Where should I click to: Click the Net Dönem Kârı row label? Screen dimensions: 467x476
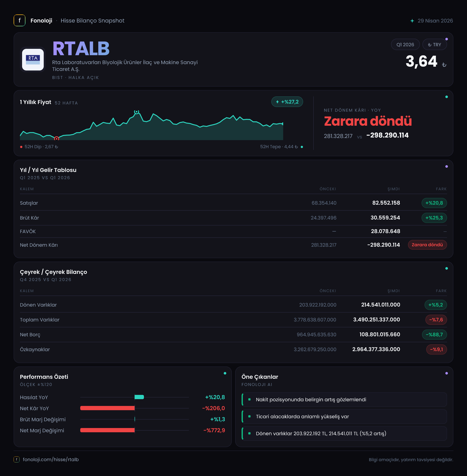click(39, 245)
